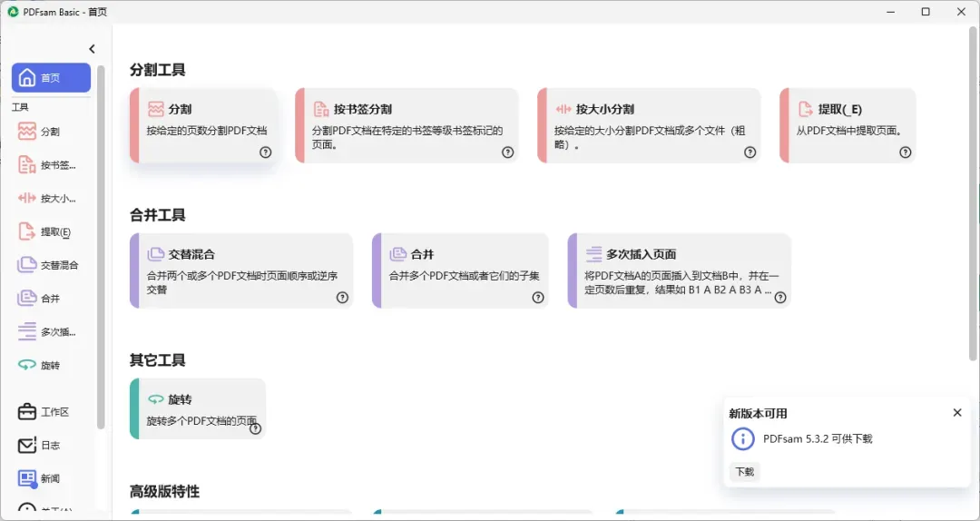
Task: Click the 下载 button in update notification
Action: [x=744, y=472]
